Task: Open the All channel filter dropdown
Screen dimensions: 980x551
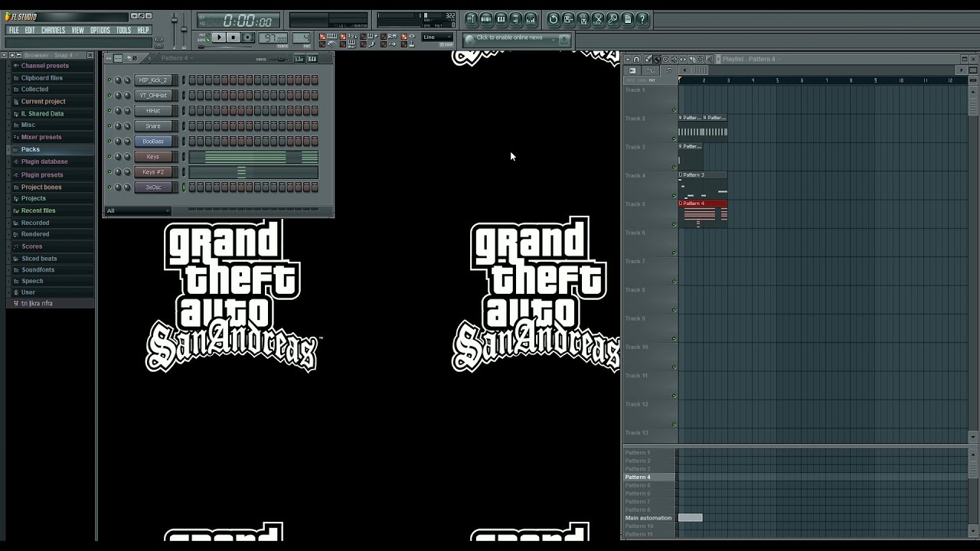Action: pos(138,210)
